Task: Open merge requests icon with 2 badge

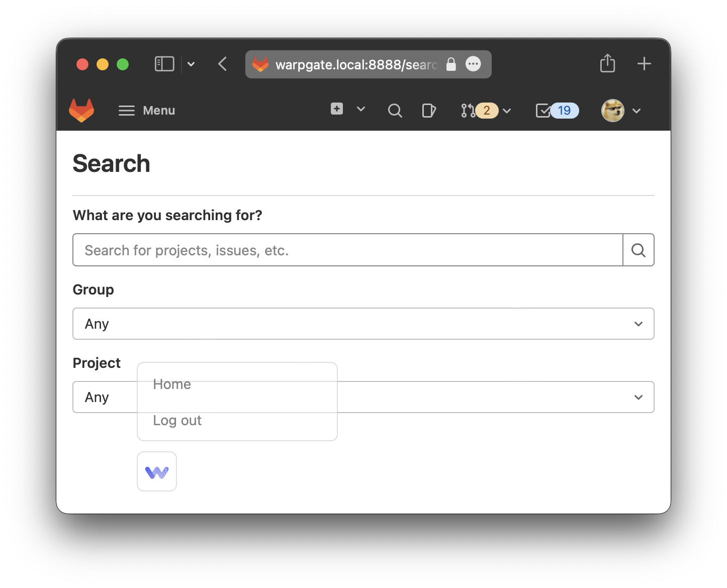Action: point(479,111)
